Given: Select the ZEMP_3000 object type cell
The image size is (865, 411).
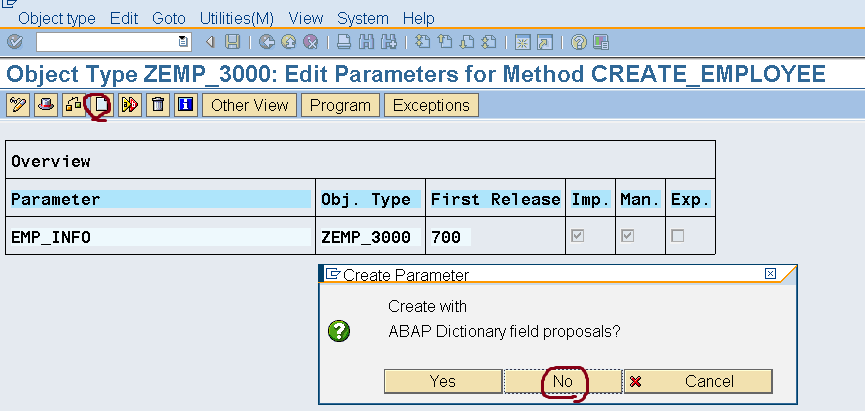Looking at the screenshot, I should [x=370, y=237].
